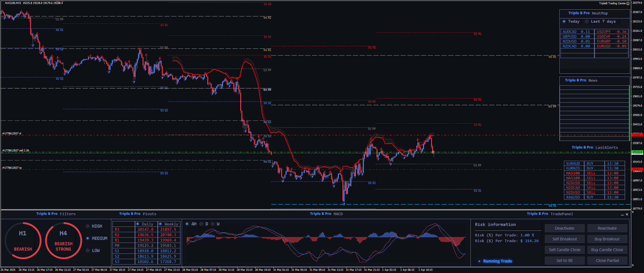The width and height of the screenshot is (644, 273).
Task: Toggle the Weekly pivots radio button
Action: coord(160,224)
